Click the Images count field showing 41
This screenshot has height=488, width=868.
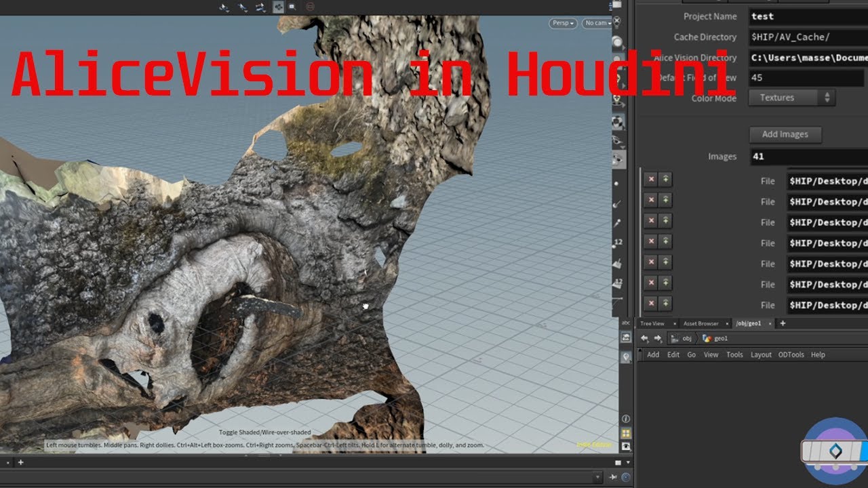tap(808, 157)
